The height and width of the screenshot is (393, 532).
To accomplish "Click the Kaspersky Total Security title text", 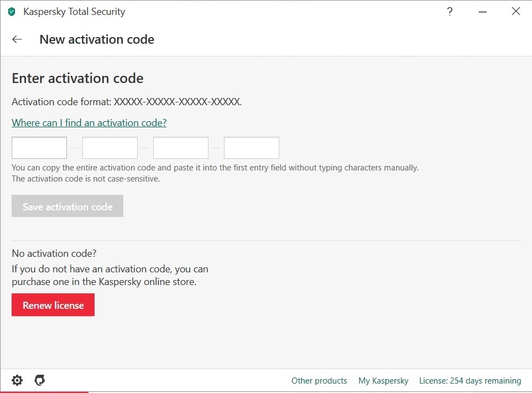I will click(x=74, y=12).
